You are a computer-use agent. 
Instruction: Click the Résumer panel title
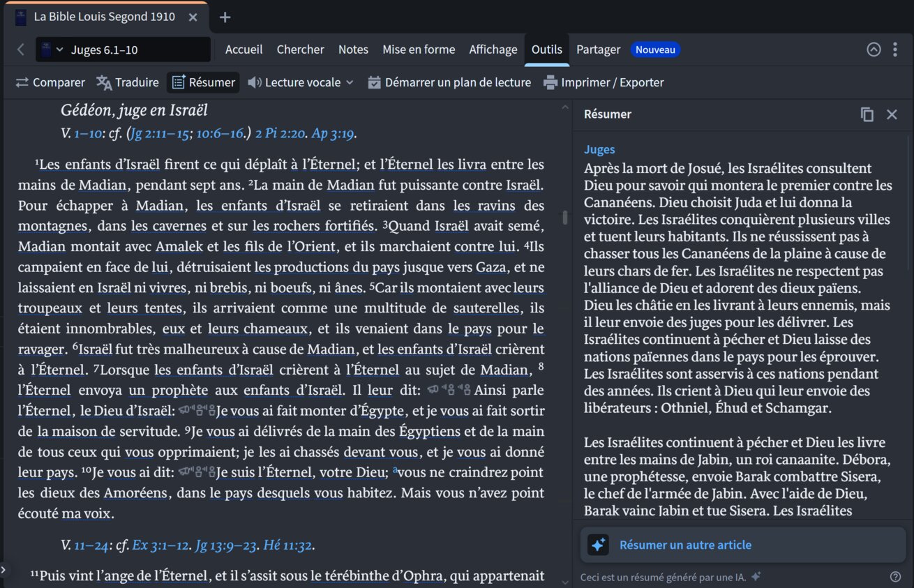[607, 114]
